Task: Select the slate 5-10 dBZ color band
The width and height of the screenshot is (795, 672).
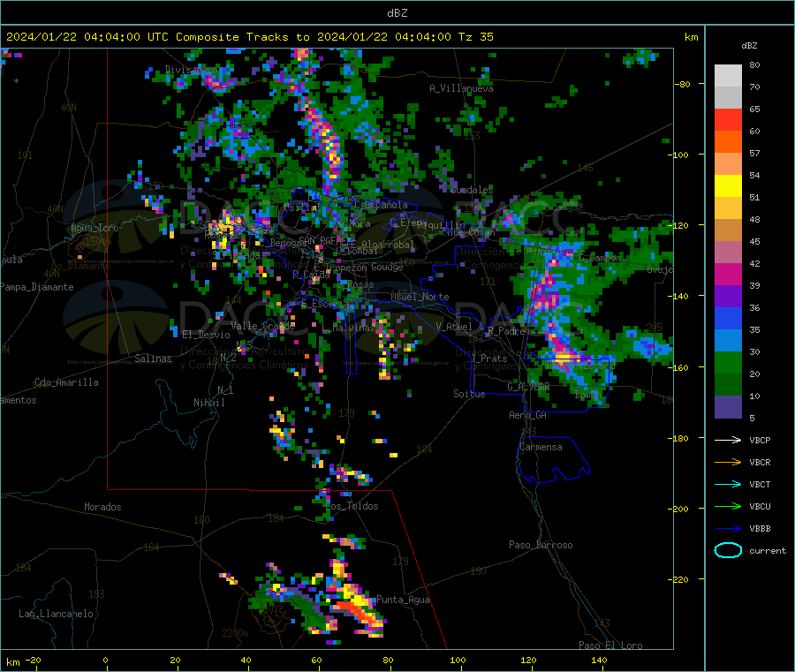Action: pyautogui.click(x=728, y=407)
